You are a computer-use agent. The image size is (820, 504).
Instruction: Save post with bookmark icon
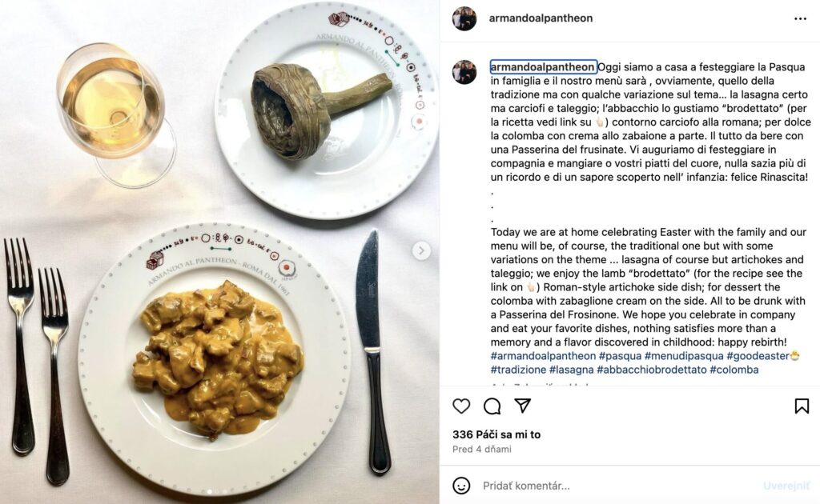pos(802,406)
